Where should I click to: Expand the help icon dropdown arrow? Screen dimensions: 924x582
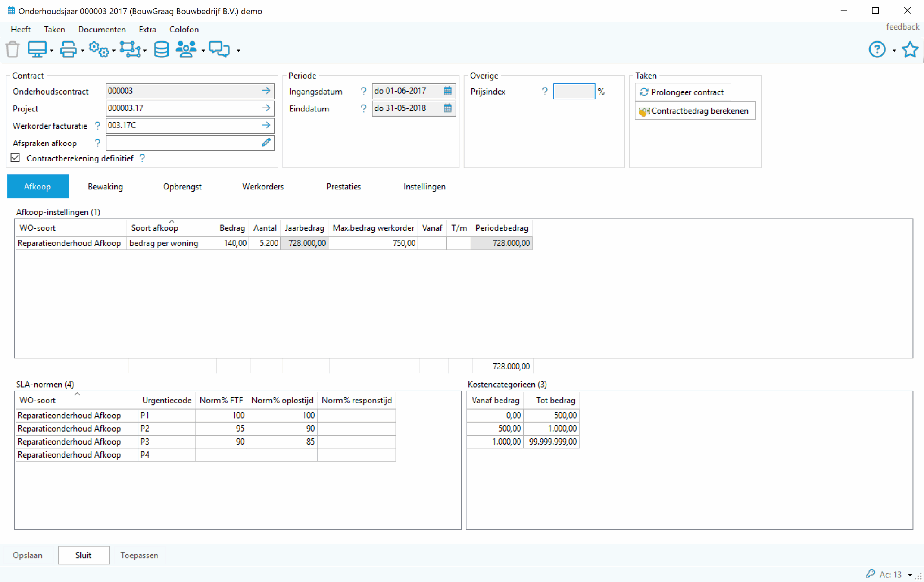tap(894, 51)
